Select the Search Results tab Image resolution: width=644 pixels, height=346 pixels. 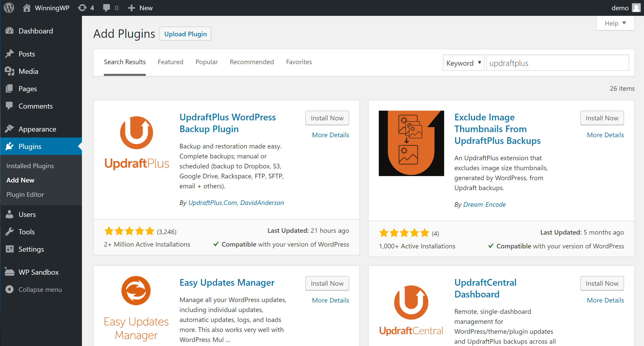pos(125,62)
